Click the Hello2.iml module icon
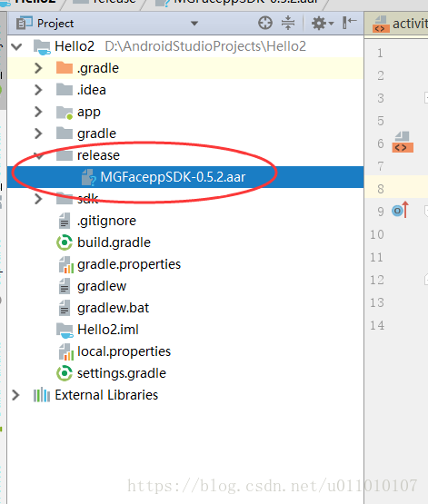 pyautogui.click(x=65, y=331)
